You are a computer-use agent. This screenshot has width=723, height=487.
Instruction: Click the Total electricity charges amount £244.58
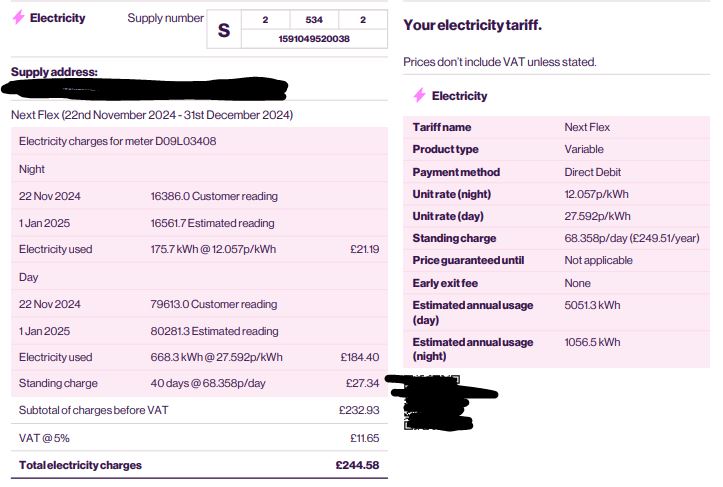357,465
